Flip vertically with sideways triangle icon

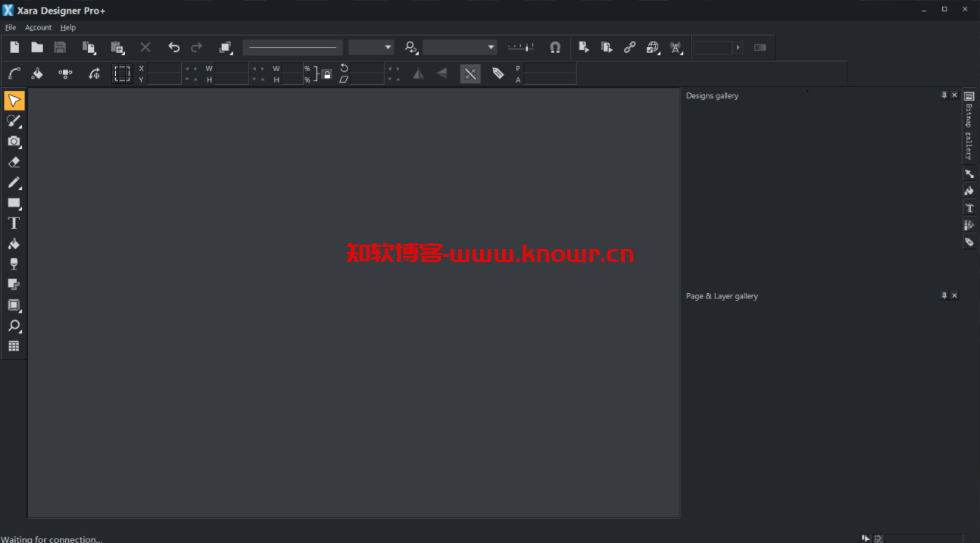(x=441, y=73)
